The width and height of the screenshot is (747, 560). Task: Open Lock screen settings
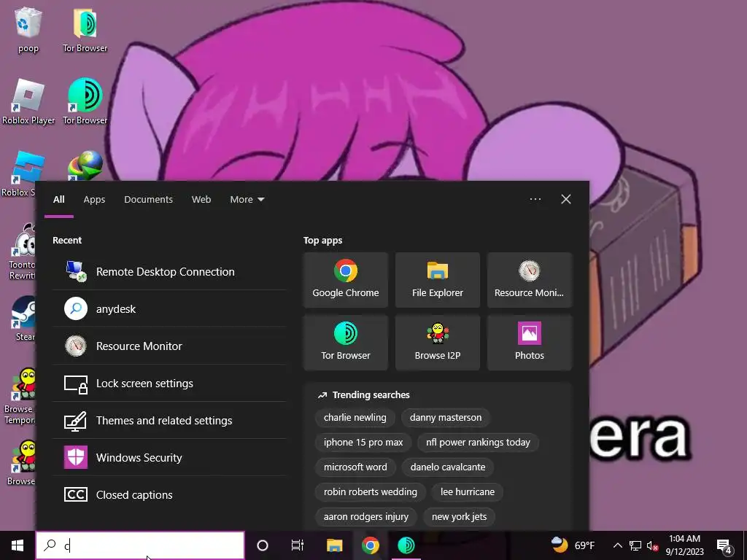[169, 383]
